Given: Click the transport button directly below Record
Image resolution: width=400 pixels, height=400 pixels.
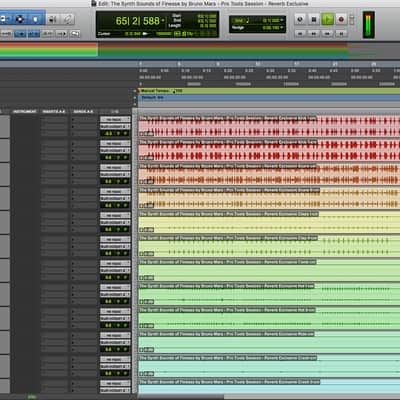Looking at the screenshot, I should tap(341, 33).
